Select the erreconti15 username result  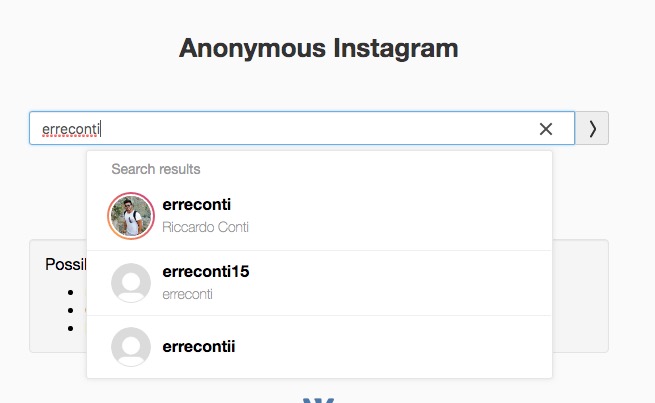[x=205, y=272]
